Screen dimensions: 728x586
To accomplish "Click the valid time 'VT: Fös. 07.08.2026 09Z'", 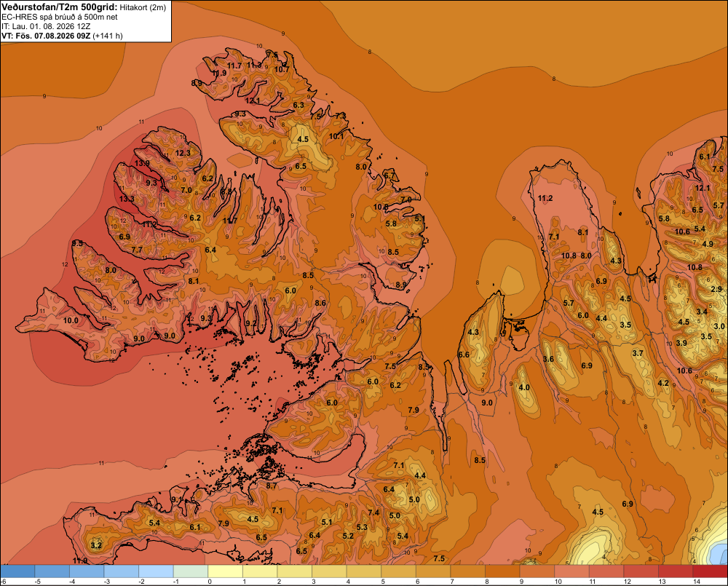I will (46, 36).
